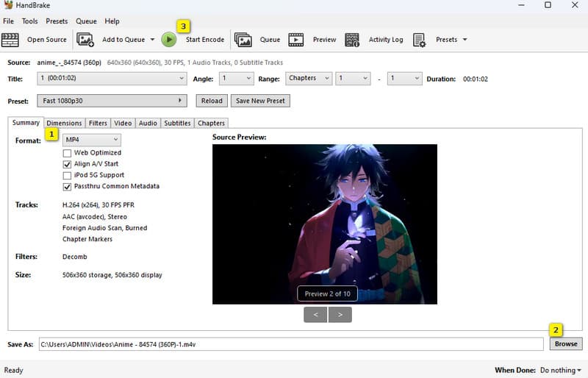Viewport: 588px width, 378px height.
Task: Click the Open Source film clapper icon
Action: click(10, 40)
